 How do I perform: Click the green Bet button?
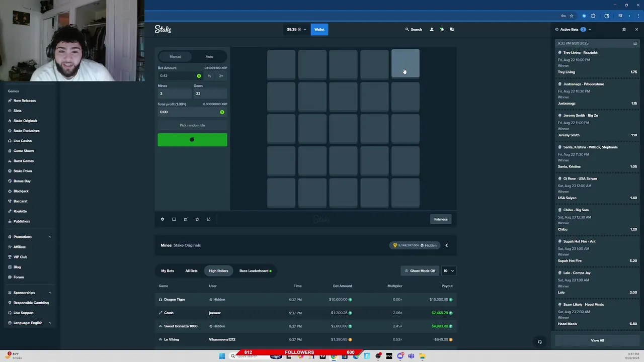(x=192, y=140)
